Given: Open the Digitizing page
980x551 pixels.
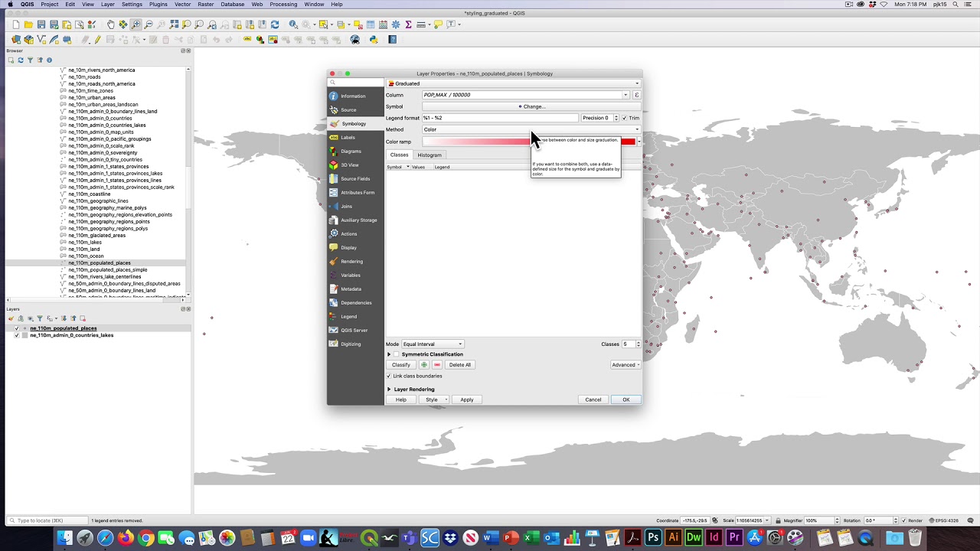Looking at the screenshot, I should coord(355,344).
